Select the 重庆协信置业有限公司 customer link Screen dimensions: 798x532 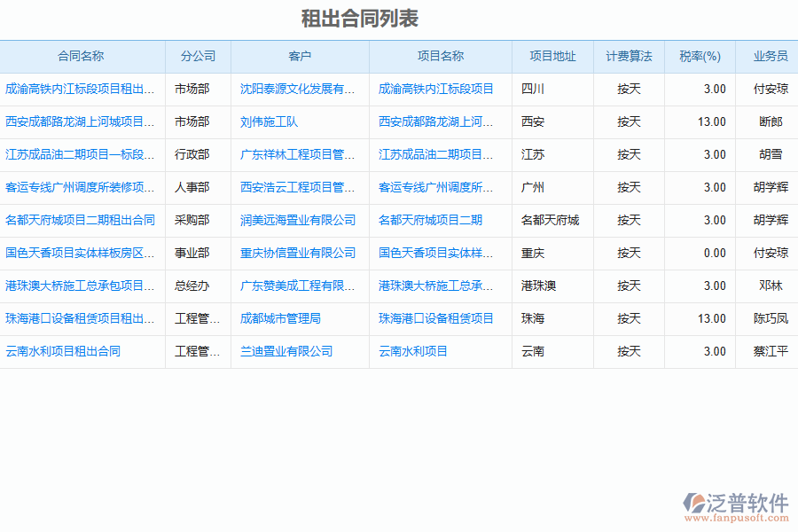coord(298,253)
